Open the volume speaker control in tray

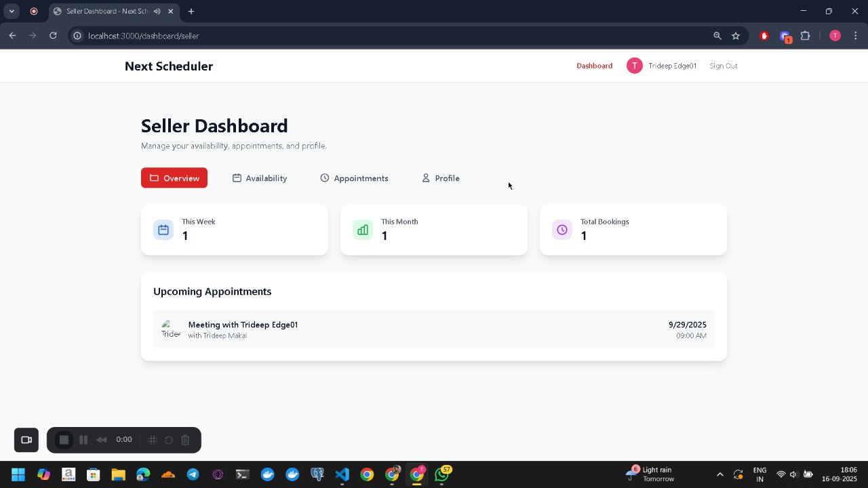794,474
